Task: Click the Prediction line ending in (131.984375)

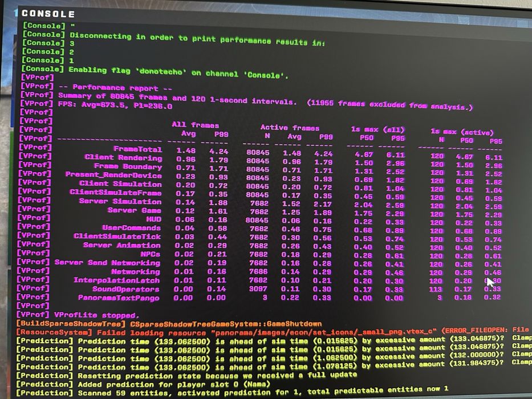Action: [x=274, y=366]
